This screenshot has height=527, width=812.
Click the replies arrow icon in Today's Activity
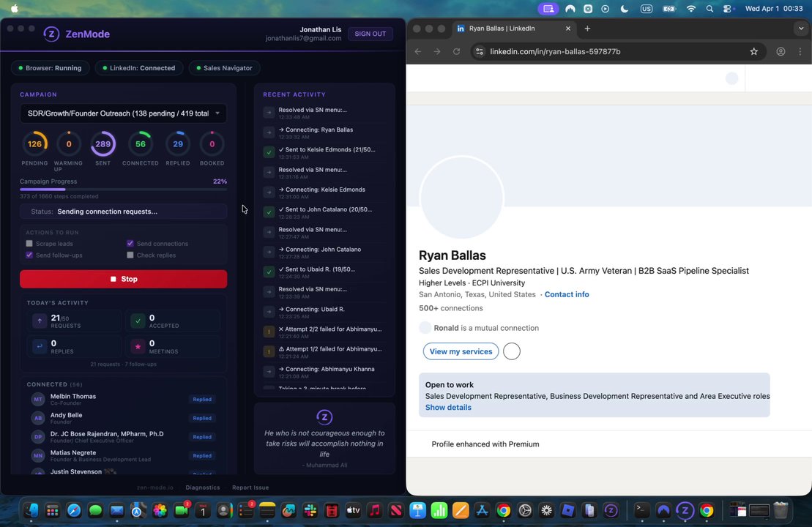(x=40, y=346)
